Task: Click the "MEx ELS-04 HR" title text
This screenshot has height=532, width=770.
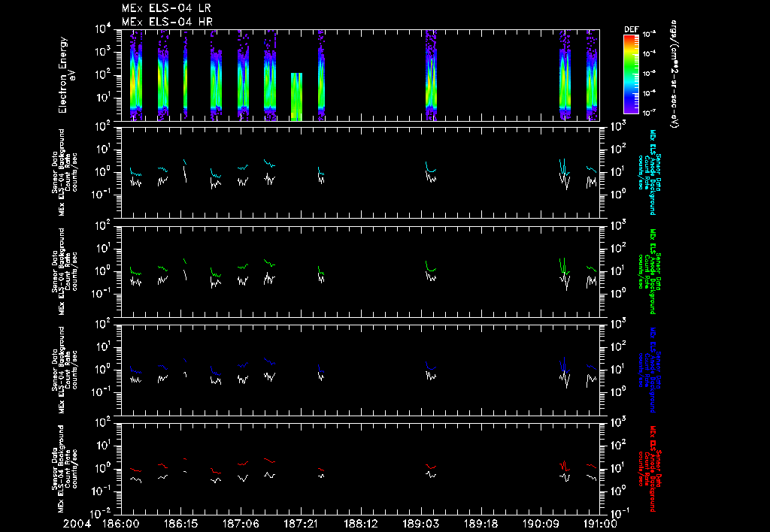Action: pos(167,22)
